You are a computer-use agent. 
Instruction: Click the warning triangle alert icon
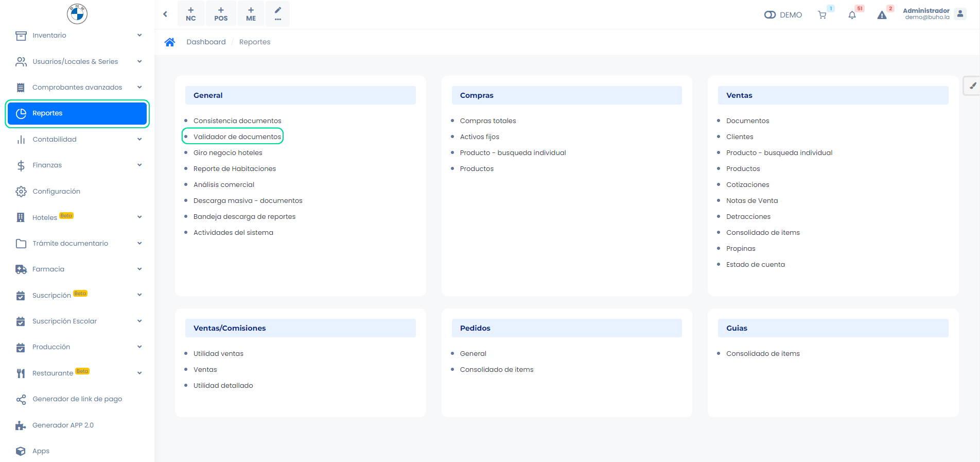(x=882, y=15)
